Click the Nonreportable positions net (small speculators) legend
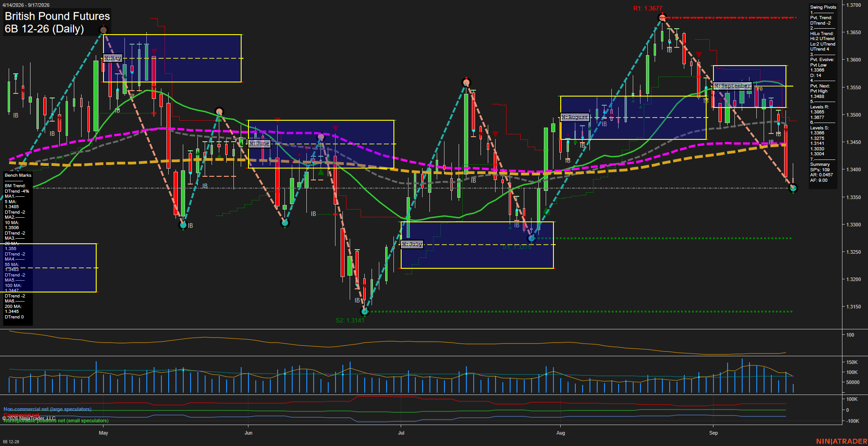The image size is (868, 446). pos(56,420)
